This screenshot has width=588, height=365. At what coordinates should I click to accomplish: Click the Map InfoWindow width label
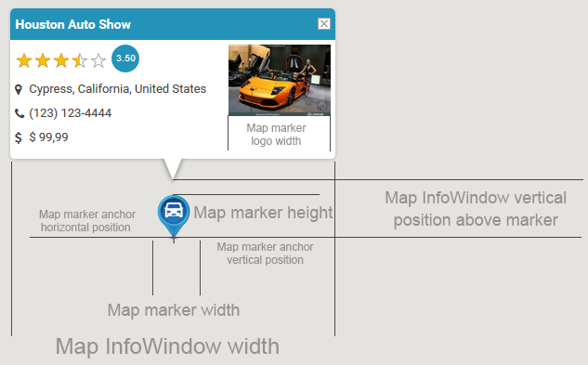(167, 346)
